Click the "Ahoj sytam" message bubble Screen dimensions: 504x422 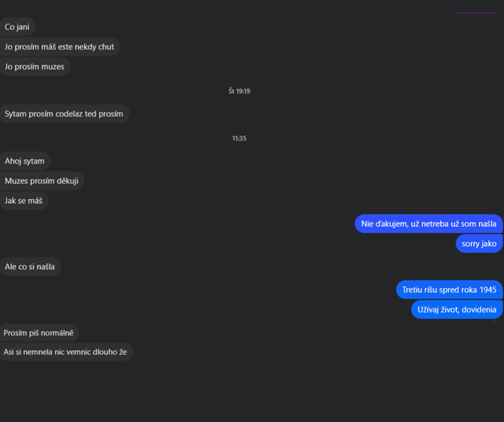click(24, 161)
